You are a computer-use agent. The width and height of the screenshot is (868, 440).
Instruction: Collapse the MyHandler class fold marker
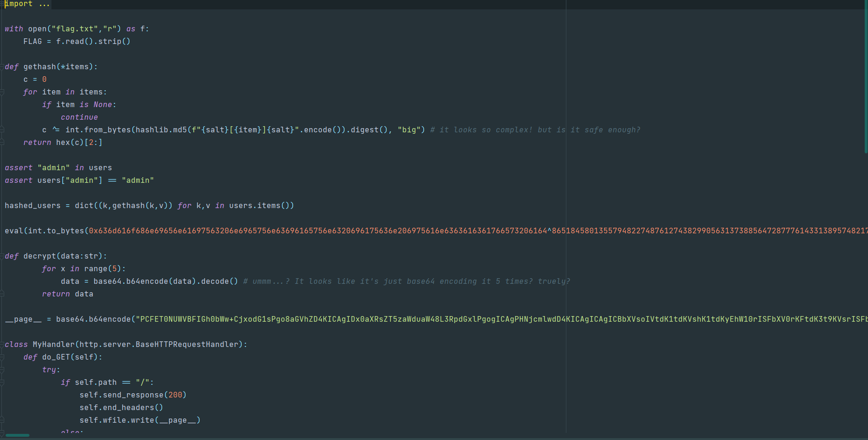(2, 345)
